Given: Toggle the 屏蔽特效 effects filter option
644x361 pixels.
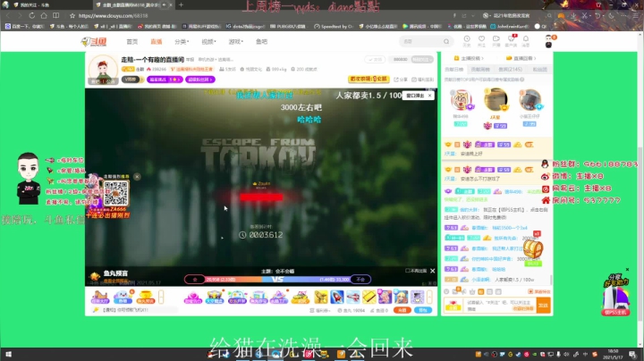Looking at the screenshot, I should [x=539, y=291].
